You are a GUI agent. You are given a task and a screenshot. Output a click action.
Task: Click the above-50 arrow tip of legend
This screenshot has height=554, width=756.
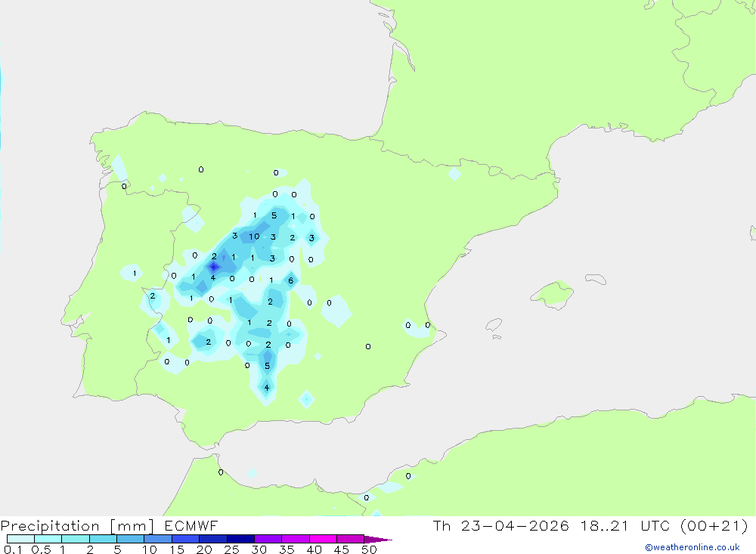378,540
